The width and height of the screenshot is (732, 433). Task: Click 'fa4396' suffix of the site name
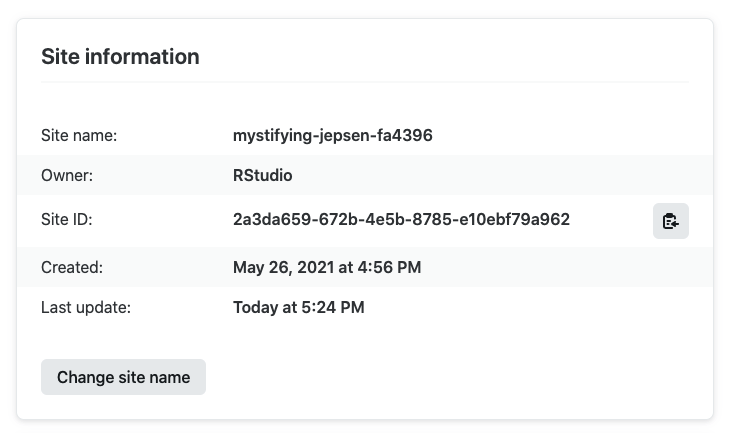pyautogui.click(x=408, y=135)
